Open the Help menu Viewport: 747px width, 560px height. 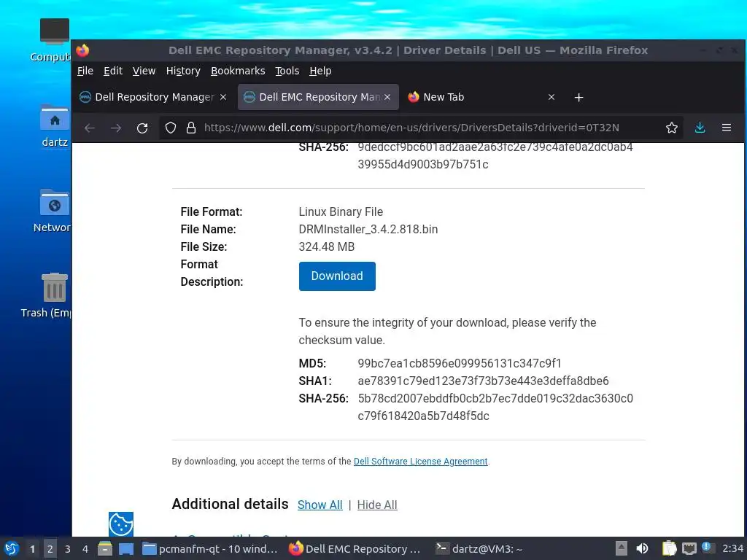[x=320, y=71]
